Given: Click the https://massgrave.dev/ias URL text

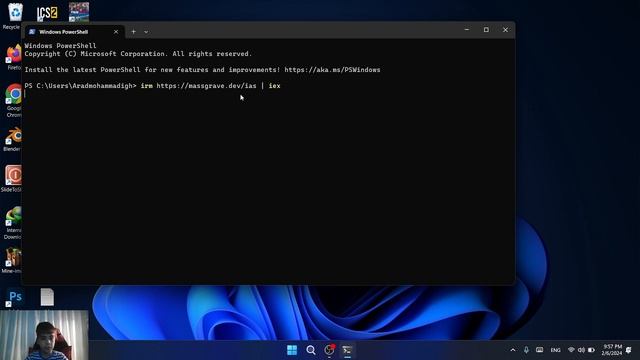Looking at the screenshot, I should click(207, 86).
